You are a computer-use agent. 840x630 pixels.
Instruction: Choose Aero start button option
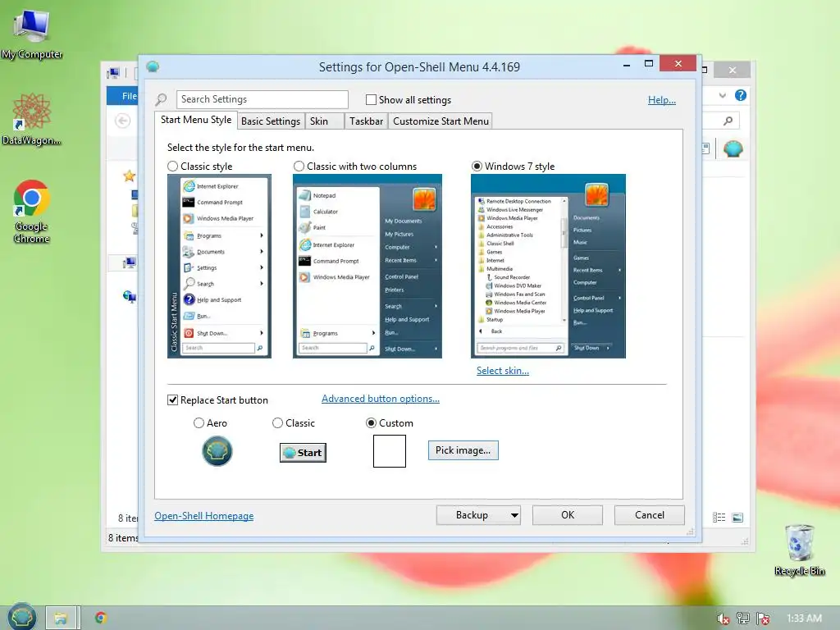coord(199,422)
